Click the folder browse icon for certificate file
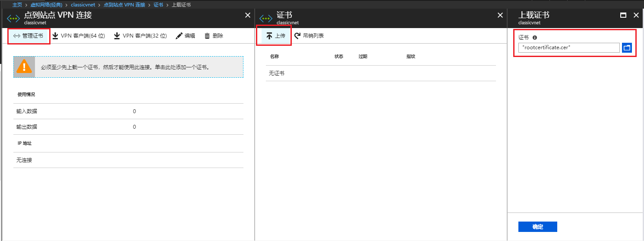 627,48
